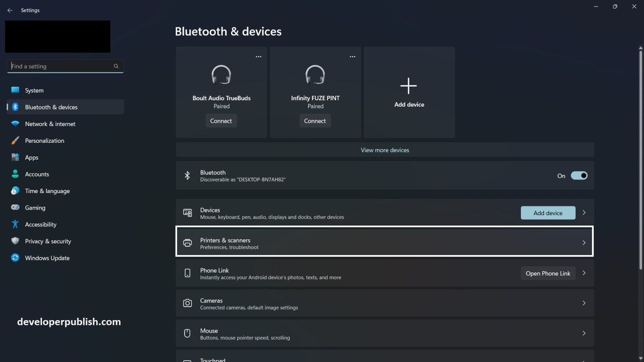Click the Windows Update refresh icon
Viewport: 644px width, 362px height.
coord(15,257)
